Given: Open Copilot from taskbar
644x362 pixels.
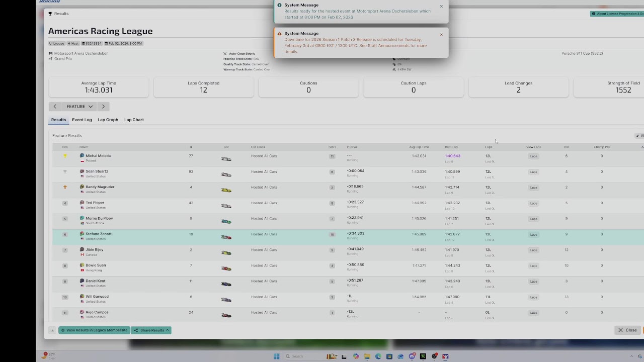Looking at the screenshot, I should tap(356, 356).
